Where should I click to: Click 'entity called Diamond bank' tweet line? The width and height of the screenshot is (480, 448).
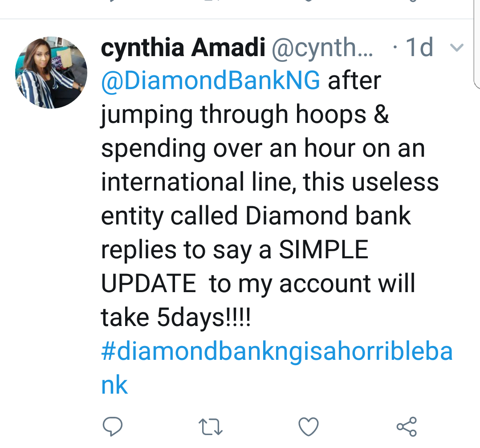tap(256, 216)
